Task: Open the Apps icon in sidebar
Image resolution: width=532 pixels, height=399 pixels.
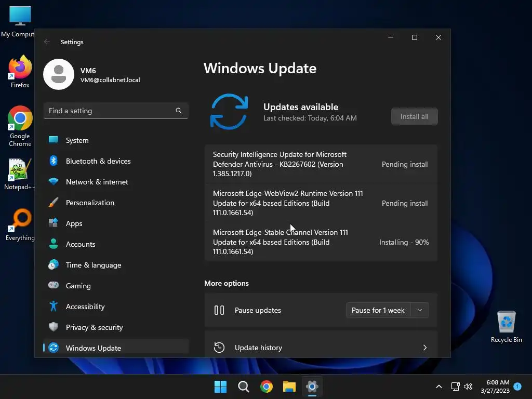Action: point(54,223)
